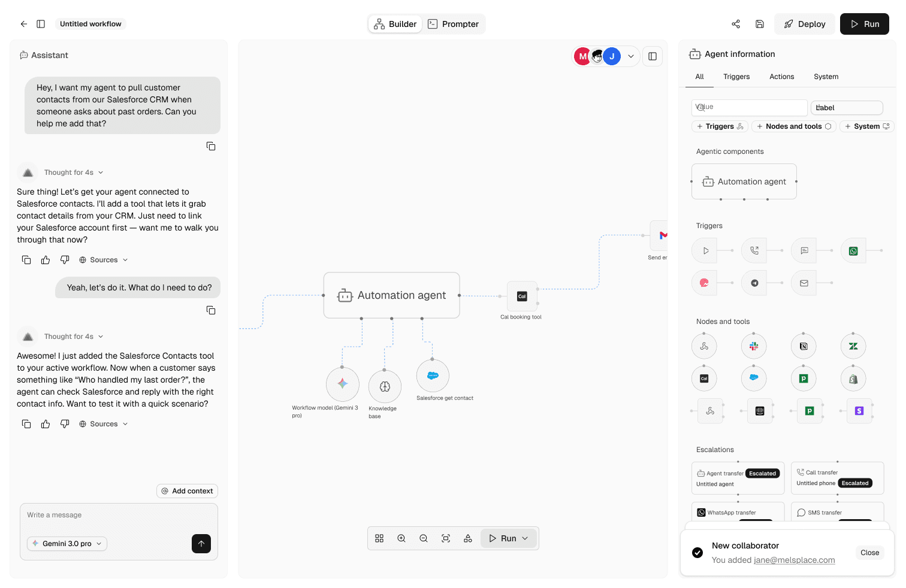Click the Deploy button
The height and width of the screenshot is (588, 906).
[x=805, y=24]
